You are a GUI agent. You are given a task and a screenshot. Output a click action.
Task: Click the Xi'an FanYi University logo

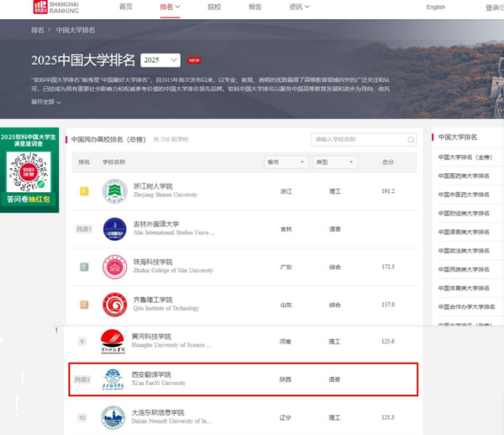[113, 380]
